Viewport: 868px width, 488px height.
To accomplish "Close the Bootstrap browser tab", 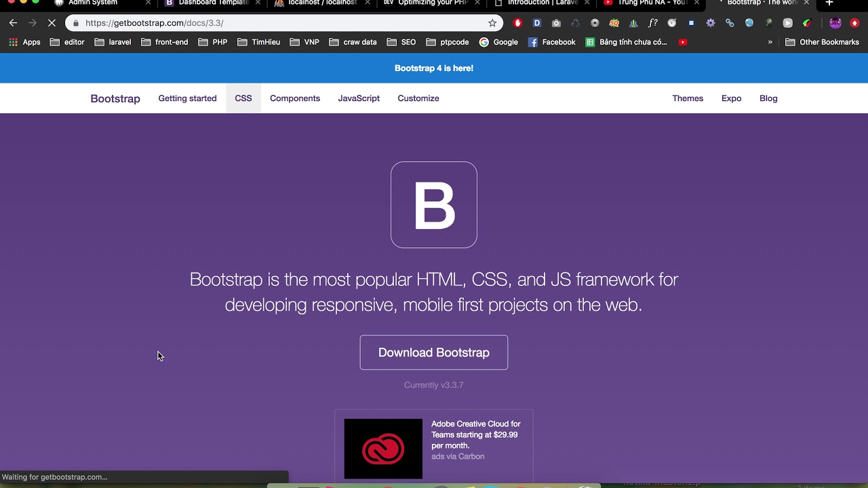I will coord(806,3).
